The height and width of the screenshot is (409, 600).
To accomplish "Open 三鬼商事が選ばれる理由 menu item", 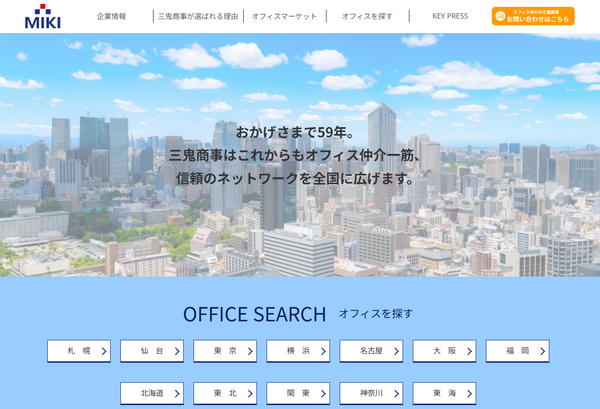I will pos(198,16).
